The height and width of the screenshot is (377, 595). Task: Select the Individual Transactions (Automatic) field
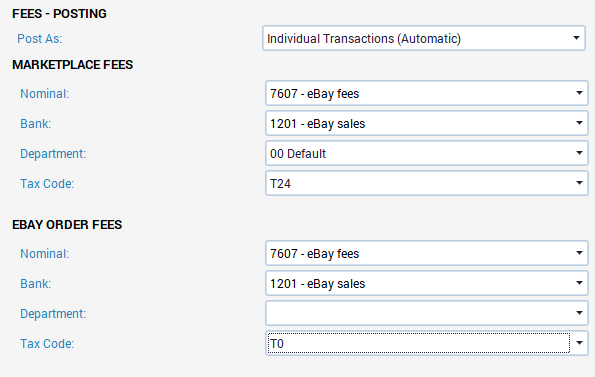click(x=424, y=38)
